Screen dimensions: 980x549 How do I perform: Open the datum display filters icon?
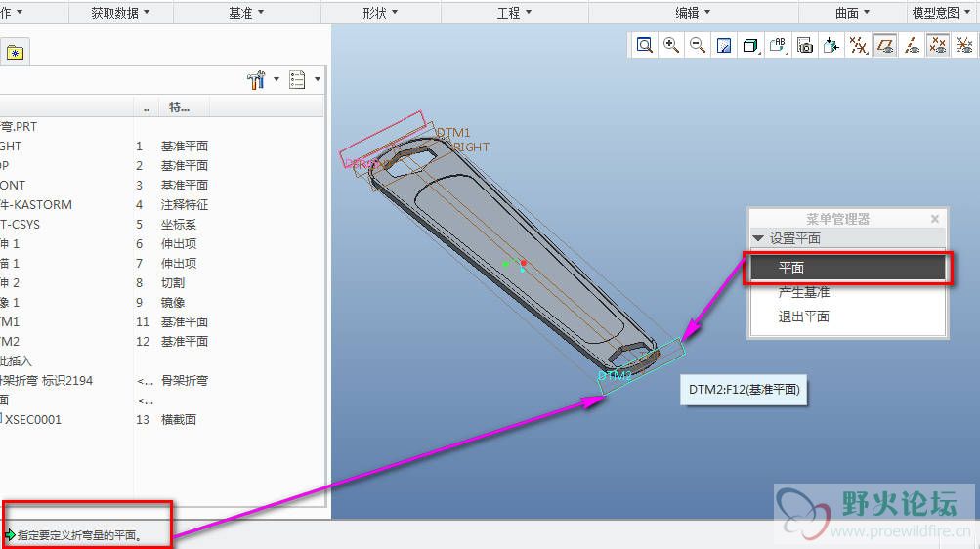click(x=858, y=45)
